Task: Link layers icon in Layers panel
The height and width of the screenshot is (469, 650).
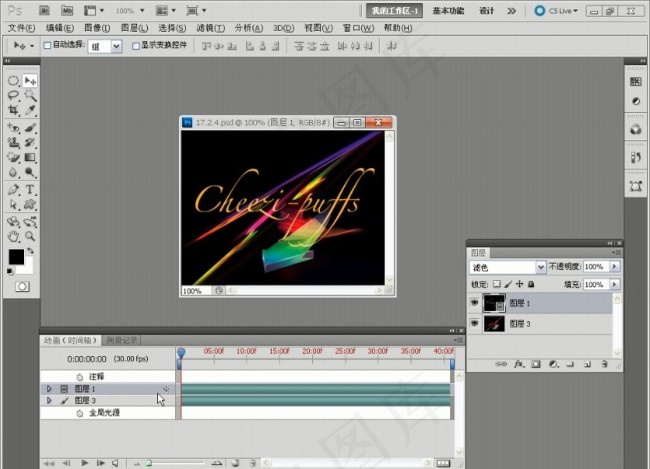Action: coord(501,364)
